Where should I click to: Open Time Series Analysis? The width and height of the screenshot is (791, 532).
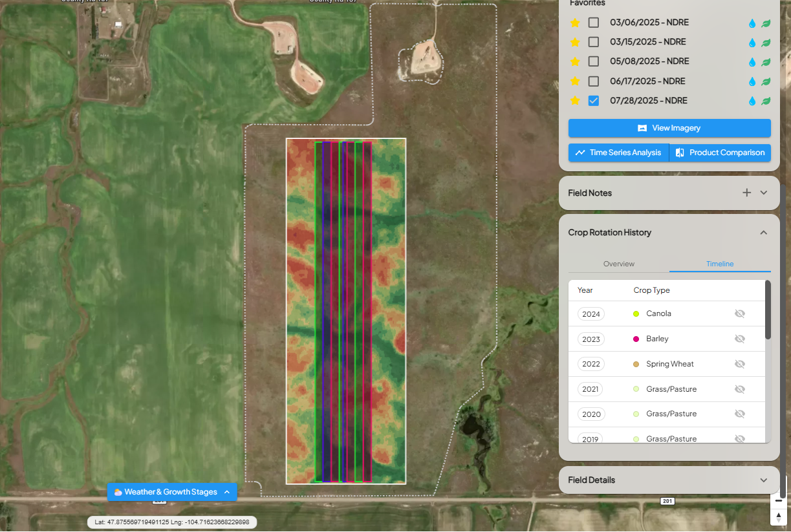pyautogui.click(x=618, y=153)
